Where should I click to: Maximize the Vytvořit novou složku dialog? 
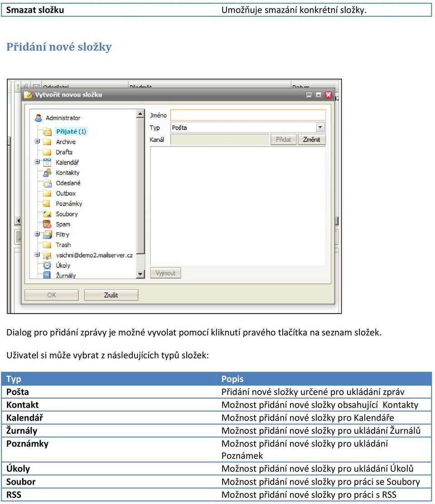[319, 94]
